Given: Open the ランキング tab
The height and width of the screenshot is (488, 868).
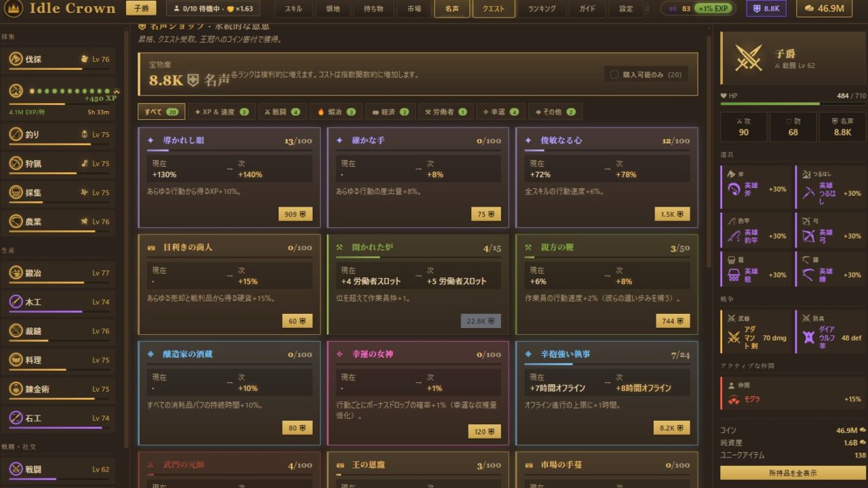Looking at the screenshot, I should (542, 9).
